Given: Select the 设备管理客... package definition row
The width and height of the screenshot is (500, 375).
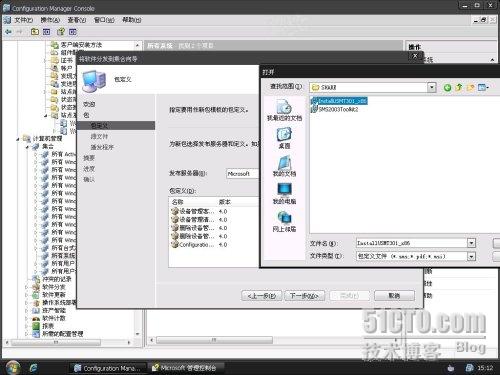Looking at the screenshot, I should [x=199, y=211].
